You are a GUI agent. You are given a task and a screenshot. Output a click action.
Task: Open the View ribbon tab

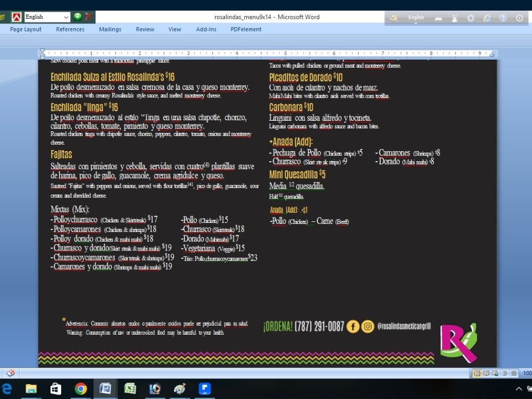click(x=174, y=29)
